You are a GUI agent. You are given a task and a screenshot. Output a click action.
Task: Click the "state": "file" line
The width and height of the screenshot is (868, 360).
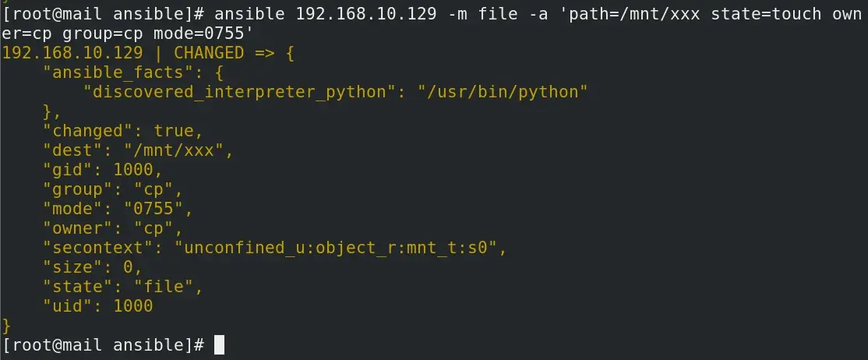click(x=122, y=287)
